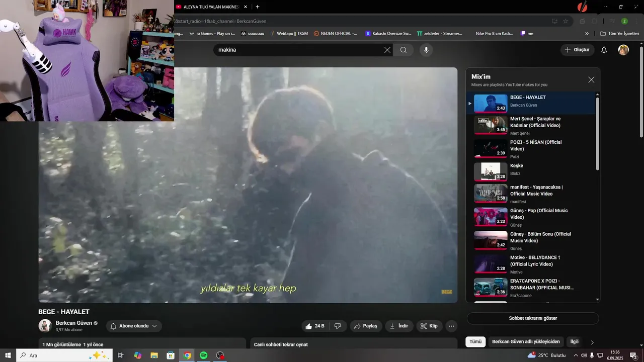This screenshot has height=362, width=644.
Task: Open Webtapu || TKGM bookmark
Action: point(289,34)
